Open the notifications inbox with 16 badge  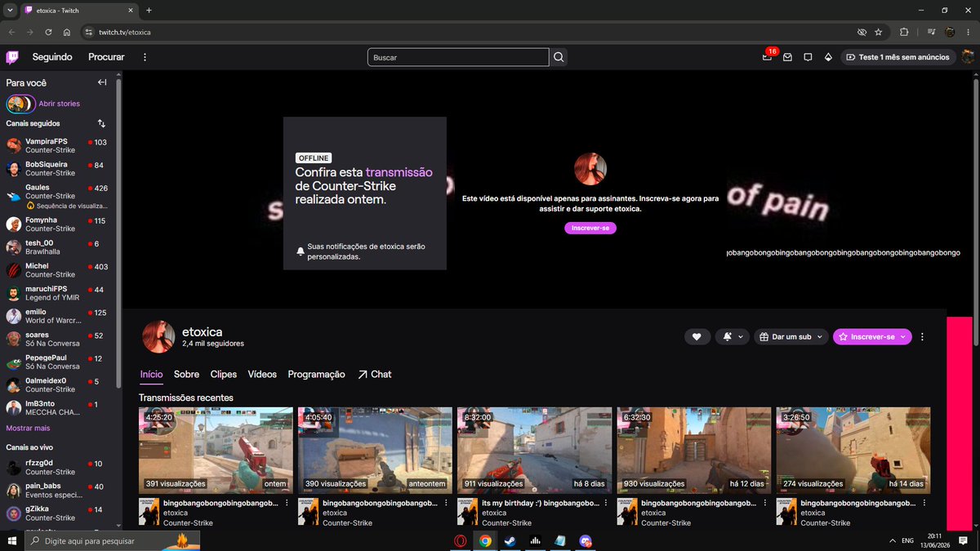[768, 56]
